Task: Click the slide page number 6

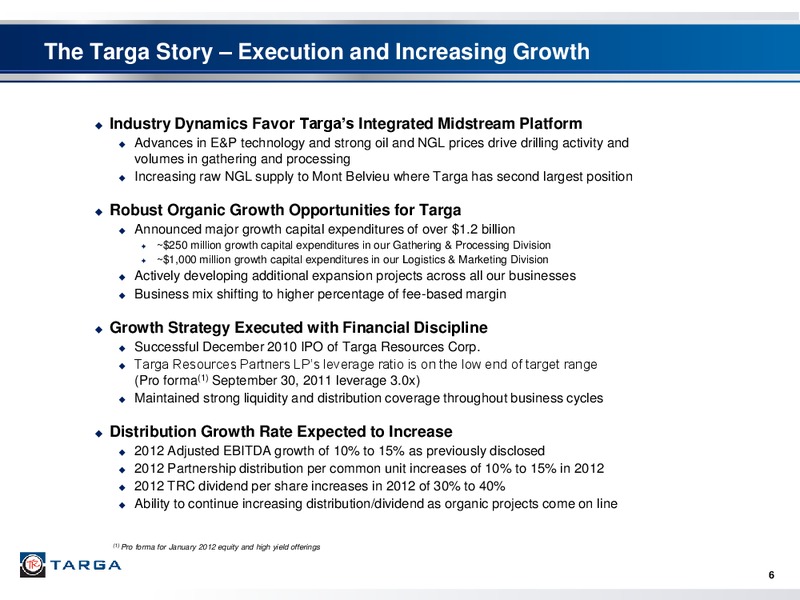Action: click(x=771, y=575)
